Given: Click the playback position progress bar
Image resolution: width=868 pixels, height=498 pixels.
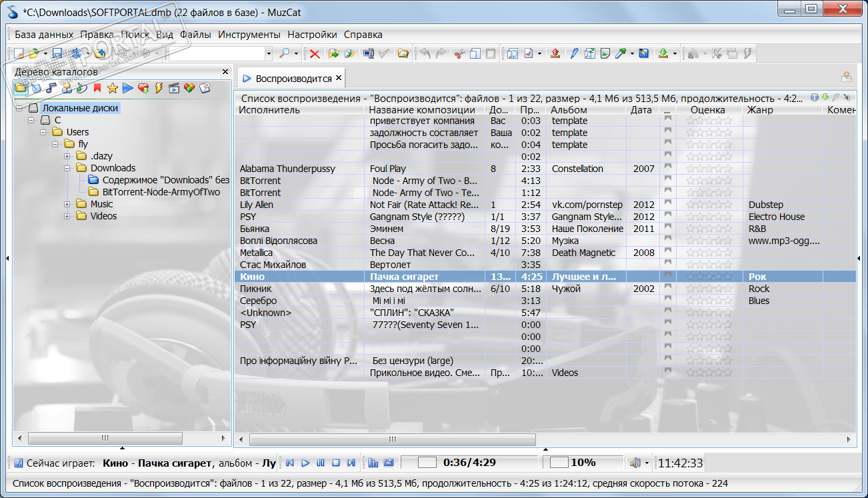Looking at the screenshot, I should pyautogui.click(x=469, y=463).
